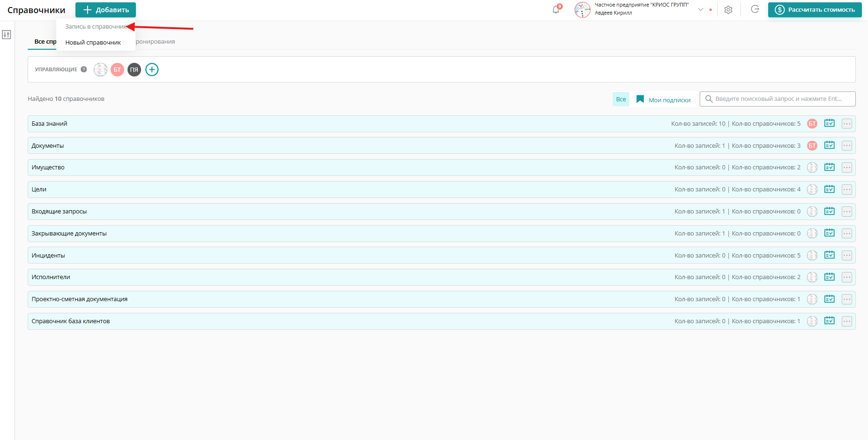This screenshot has width=868, height=440.
Task: Open calendar icon for Имущество
Action: click(x=830, y=167)
